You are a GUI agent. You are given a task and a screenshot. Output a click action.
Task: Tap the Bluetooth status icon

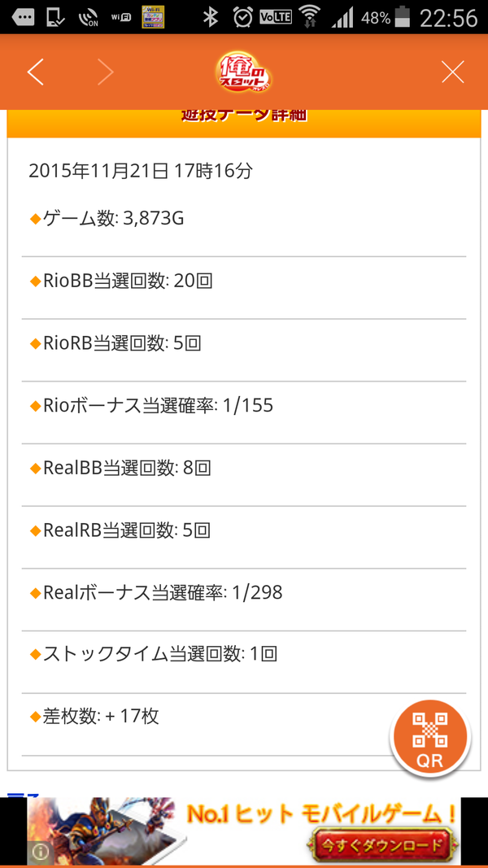coord(210,17)
